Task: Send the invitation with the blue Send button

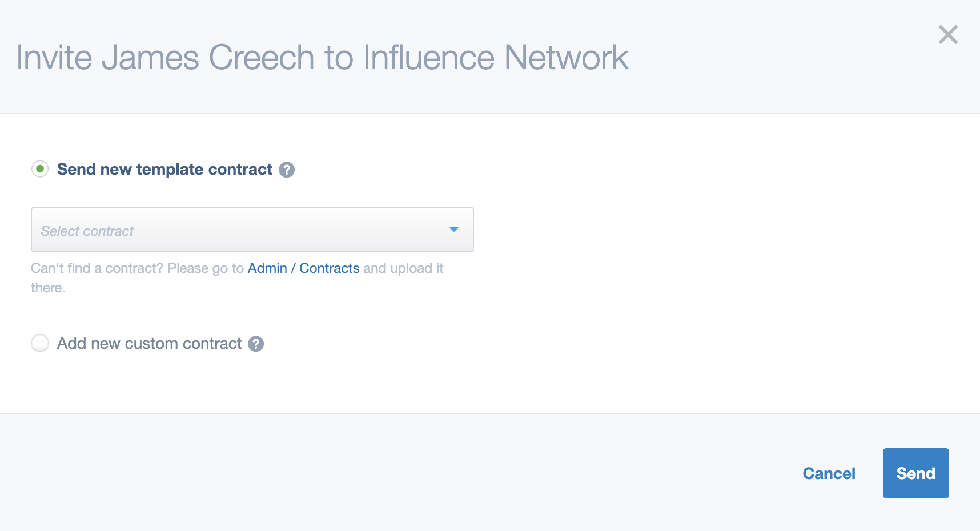Action: (916, 473)
